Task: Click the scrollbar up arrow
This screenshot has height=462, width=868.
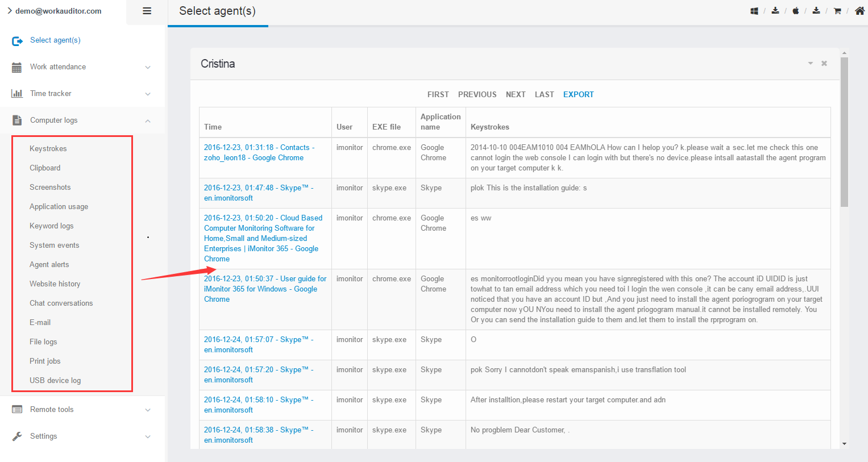Action: click(844, 53)
